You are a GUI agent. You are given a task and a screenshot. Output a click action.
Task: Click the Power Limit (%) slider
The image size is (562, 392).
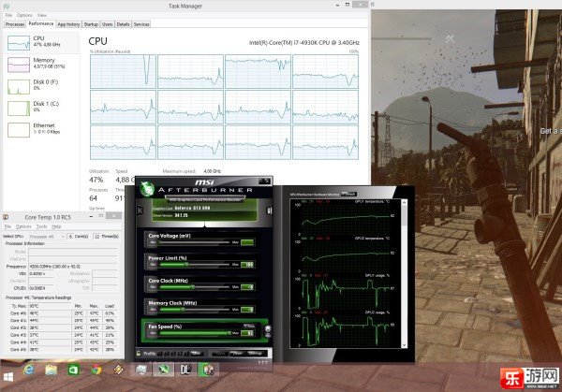click(194, 265)
